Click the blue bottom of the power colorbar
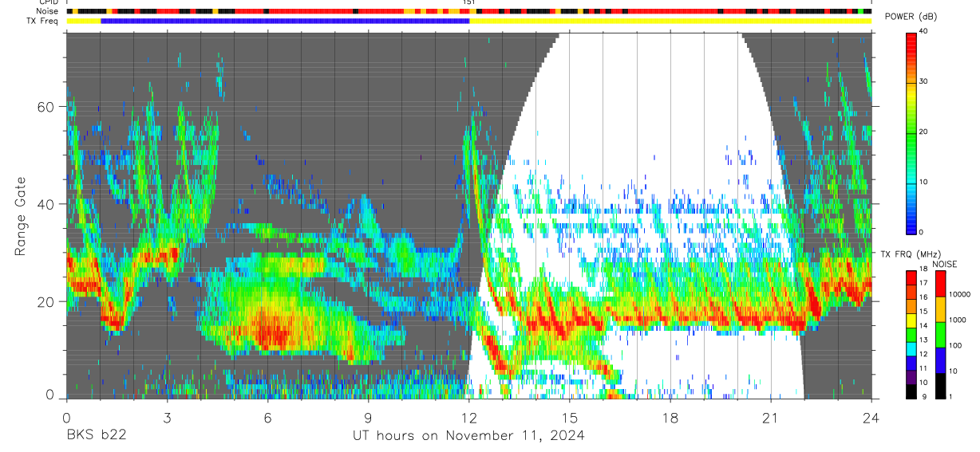Screen dimensions: 980x452 912,222
